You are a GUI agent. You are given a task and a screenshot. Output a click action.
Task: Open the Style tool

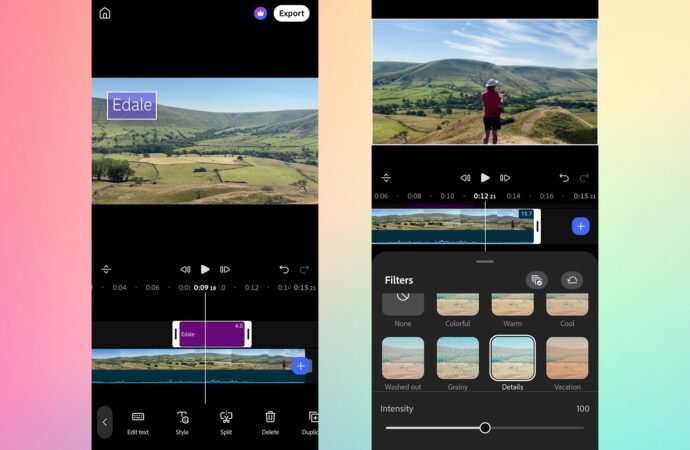point(182,423)
